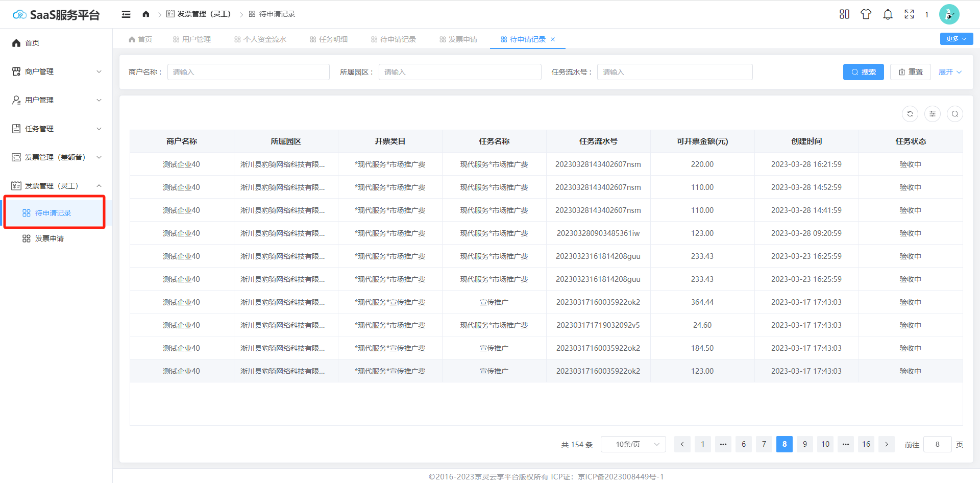
Task: Open column settings icon above the table
Action: coord(933,114)
